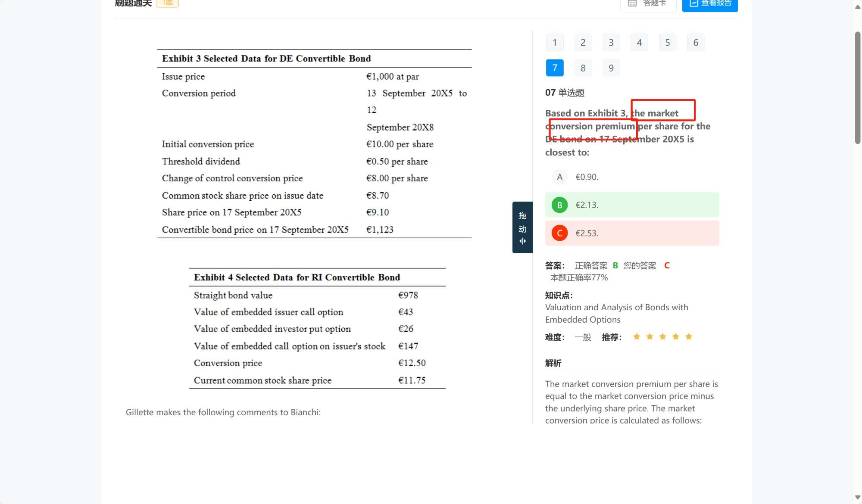Navigate to question 8

pyautogui.click(x=583, y=68)
